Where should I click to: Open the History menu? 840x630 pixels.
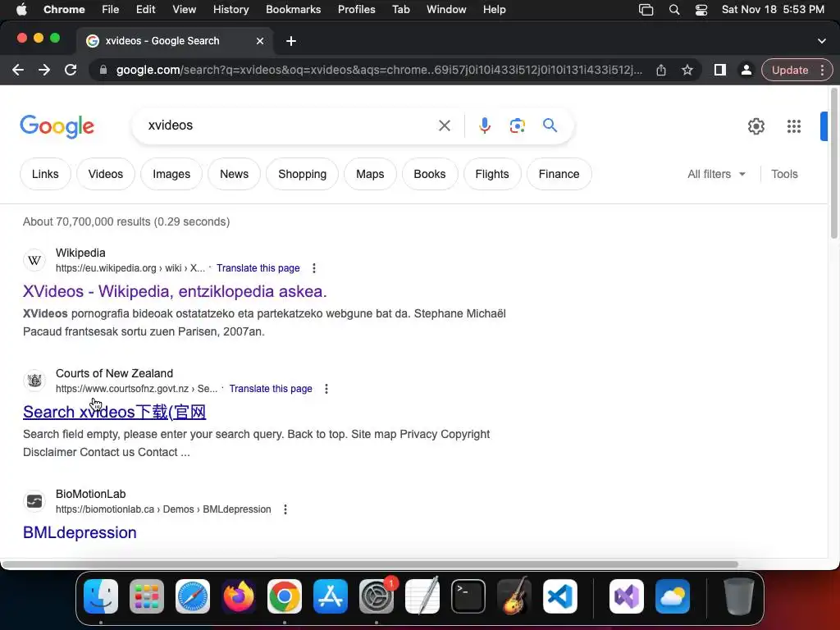click(x=231, y=10)
